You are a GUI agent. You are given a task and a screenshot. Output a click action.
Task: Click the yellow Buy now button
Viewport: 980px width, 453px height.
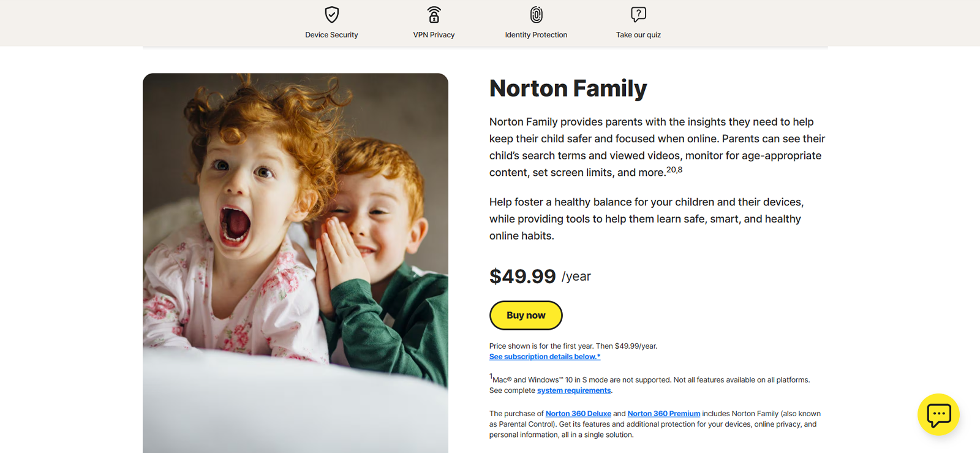point(526,315)
